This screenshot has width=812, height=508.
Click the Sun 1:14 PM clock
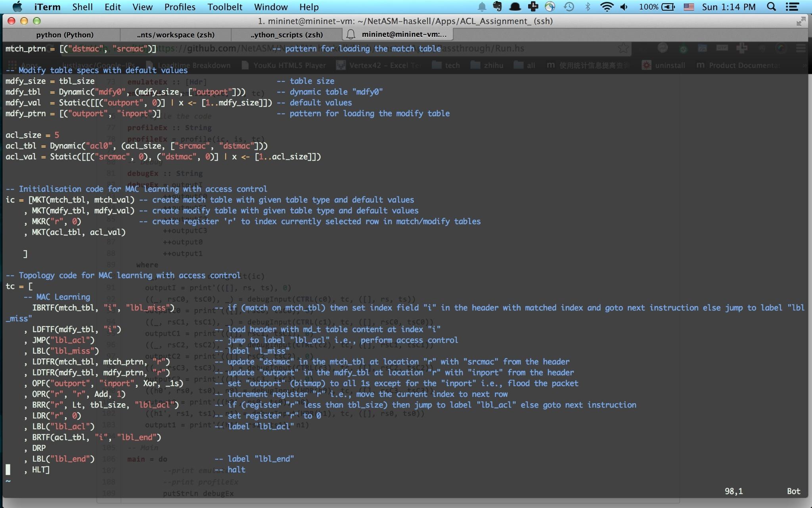pyautogui.click(x=729, y=7)
